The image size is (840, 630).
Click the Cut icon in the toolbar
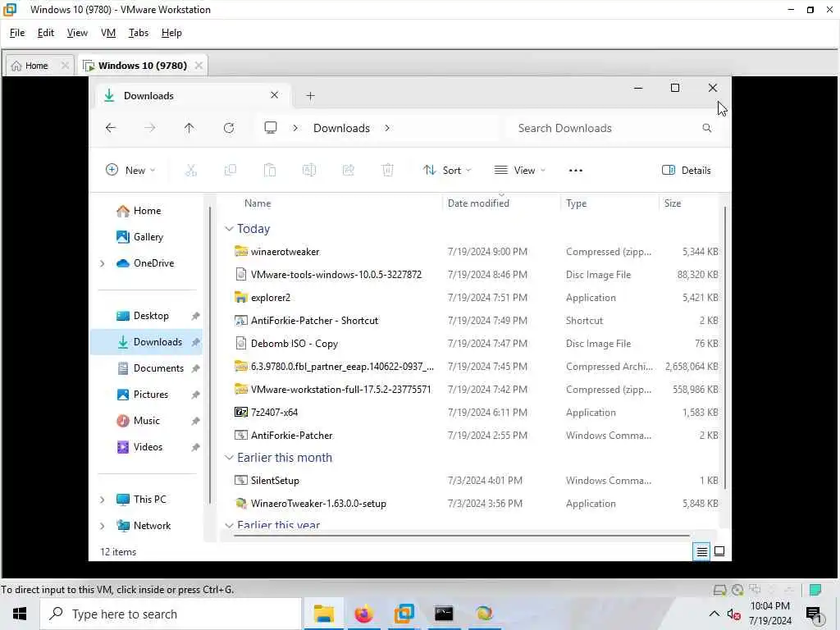pos(190,171)
